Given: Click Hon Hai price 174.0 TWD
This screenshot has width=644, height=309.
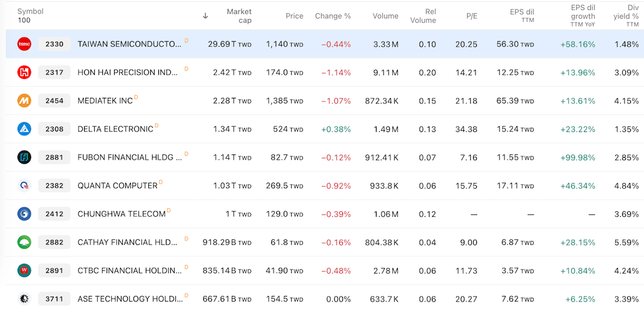Looking at the screenshot, I should [x=284, y=73].
